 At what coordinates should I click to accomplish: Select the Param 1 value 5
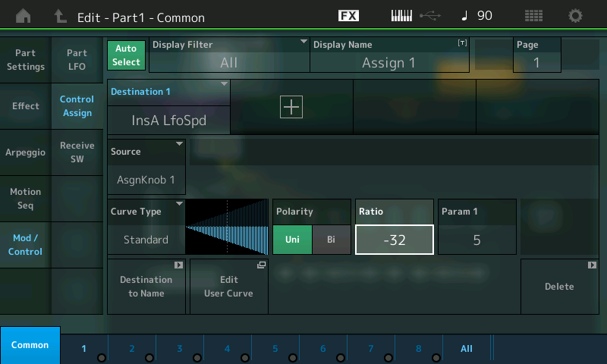(x=477, y=240)
